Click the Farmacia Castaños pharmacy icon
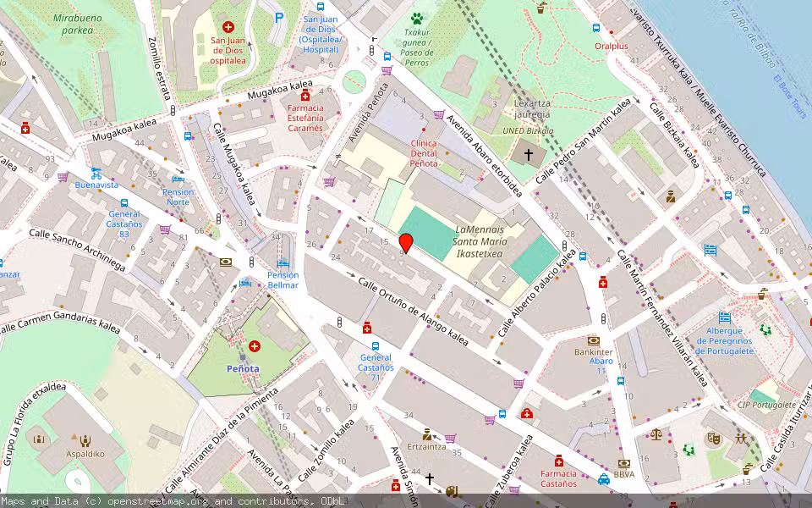 (558, 461)
